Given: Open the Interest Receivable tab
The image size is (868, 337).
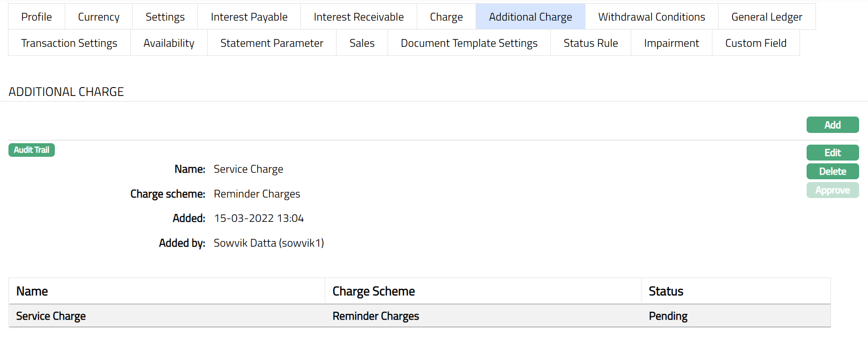Looking at the screenshot, I should (x=359, y=17).
